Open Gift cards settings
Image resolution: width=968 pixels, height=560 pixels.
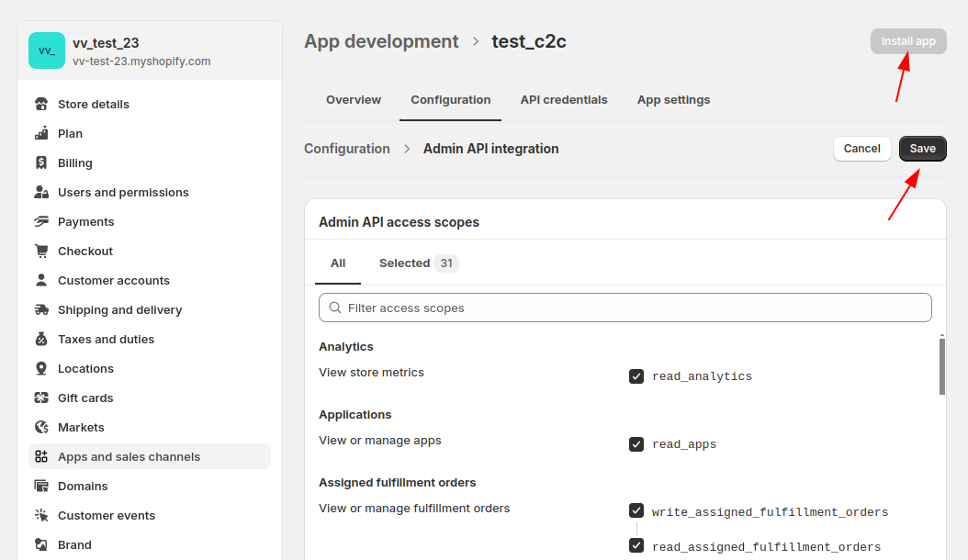click(x=150, y=398)
